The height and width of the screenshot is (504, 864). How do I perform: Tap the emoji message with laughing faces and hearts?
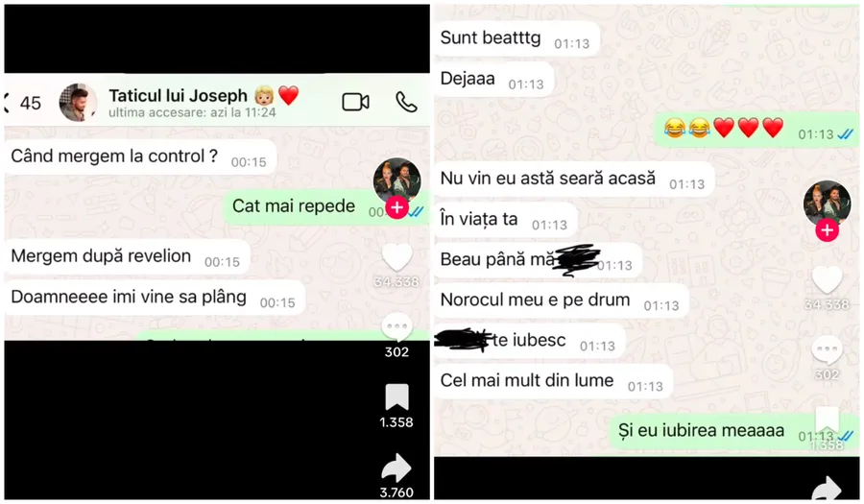756,129
